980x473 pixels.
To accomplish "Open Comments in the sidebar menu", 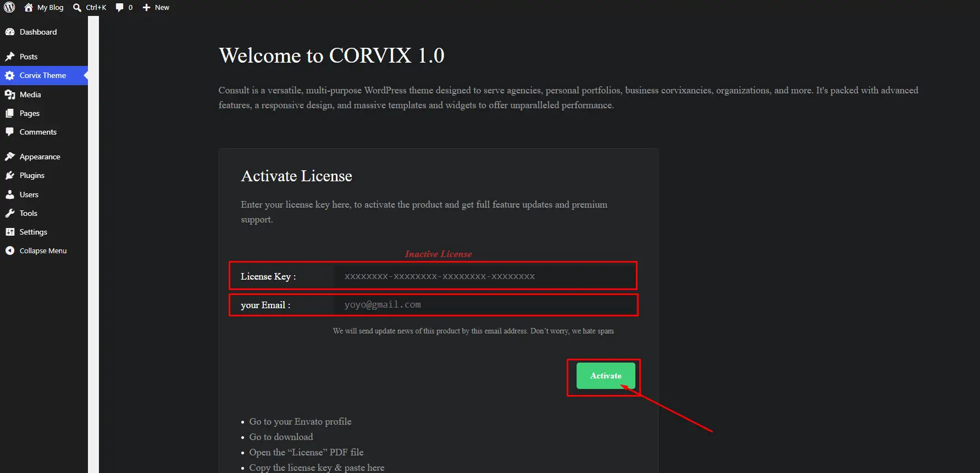I will [x=44, y=132].
